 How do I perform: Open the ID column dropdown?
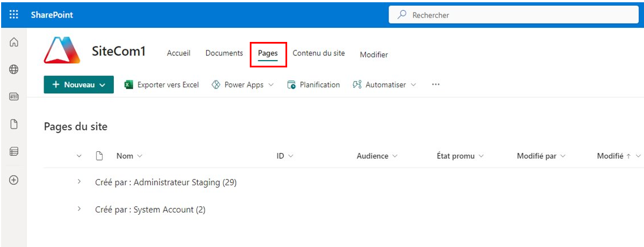[285, 156]
